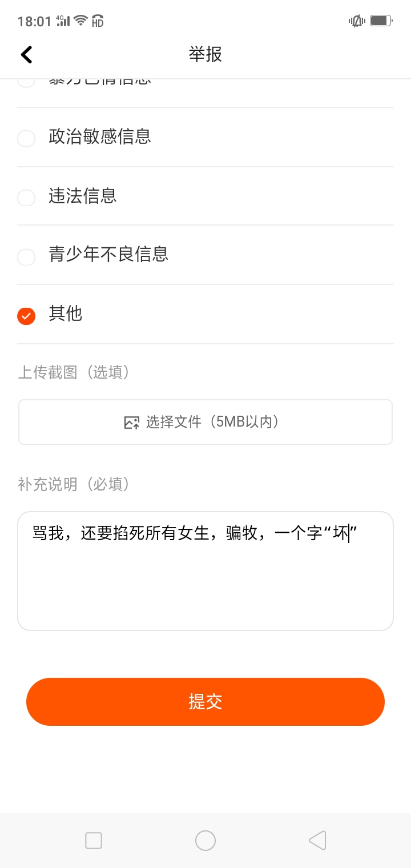
Task: Open the 选择文件 file chooser button
Action: (205, 422)
